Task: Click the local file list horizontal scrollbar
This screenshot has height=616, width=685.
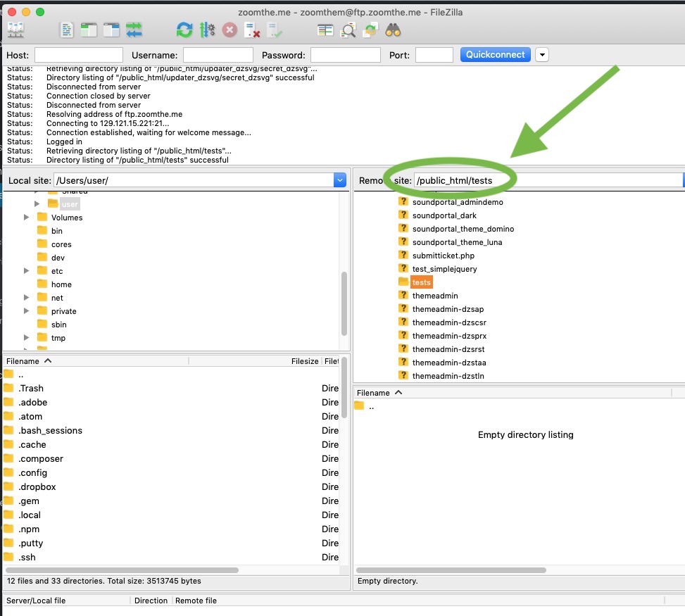Action: [122, 570]
